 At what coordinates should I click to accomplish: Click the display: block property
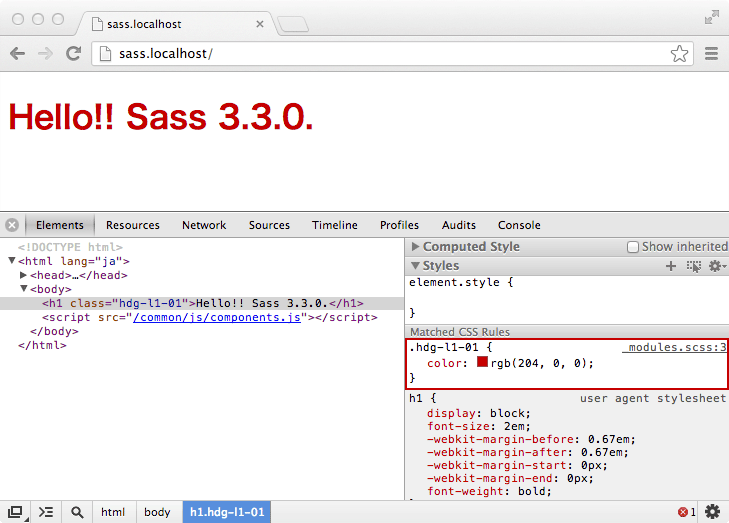(x=478, y=413)
